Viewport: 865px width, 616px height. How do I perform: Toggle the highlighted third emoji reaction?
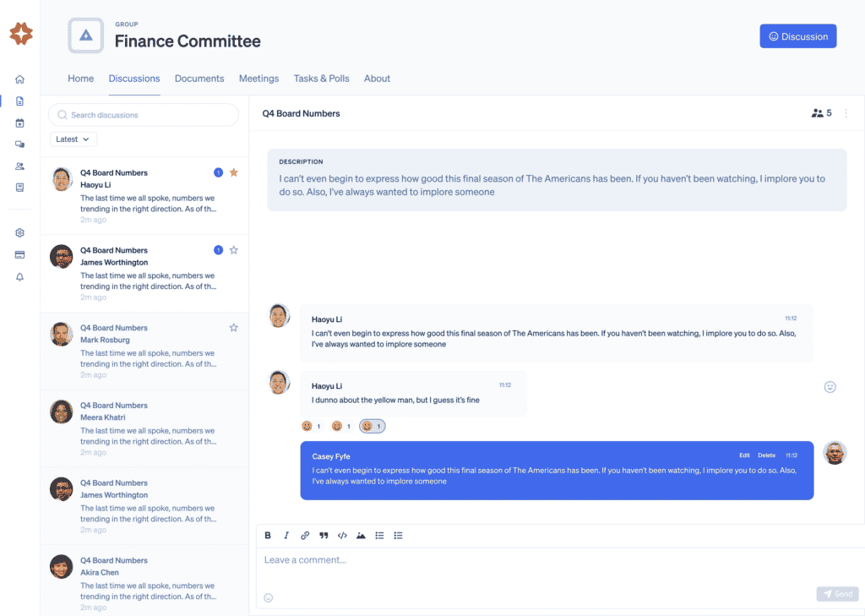(x=373, y=426)
